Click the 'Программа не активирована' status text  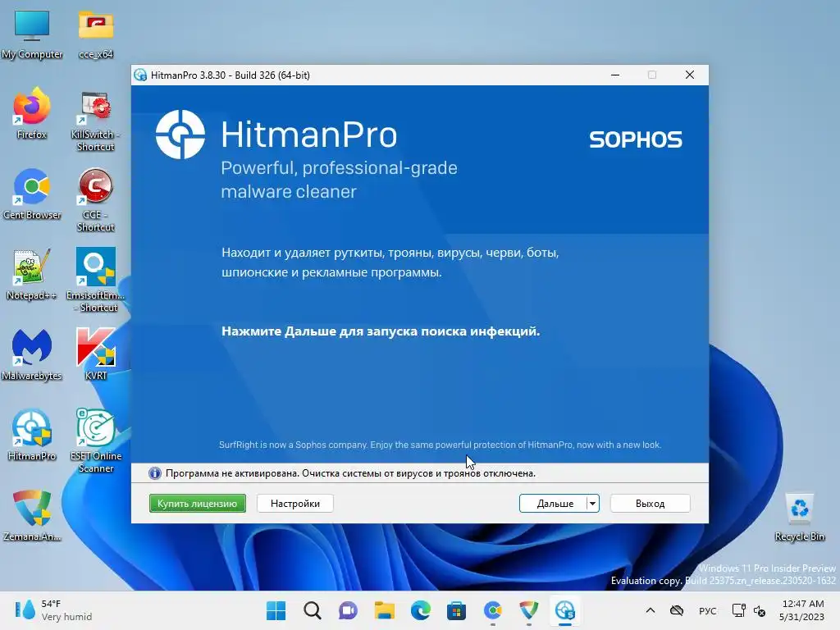tap(350, 473)
